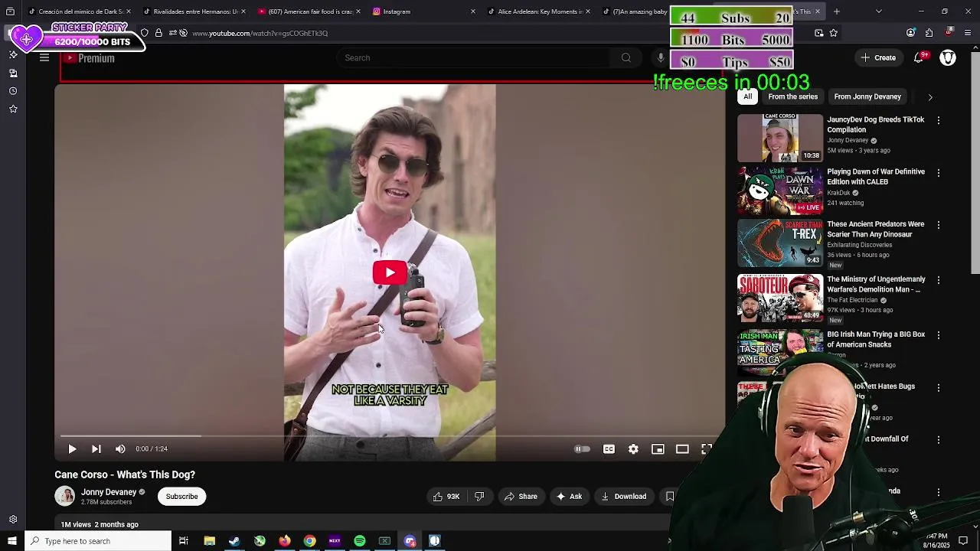This screenshot has width=980, height=551.
Task: Open the YouTube hamburger guide menu
Action: [44, 58]
